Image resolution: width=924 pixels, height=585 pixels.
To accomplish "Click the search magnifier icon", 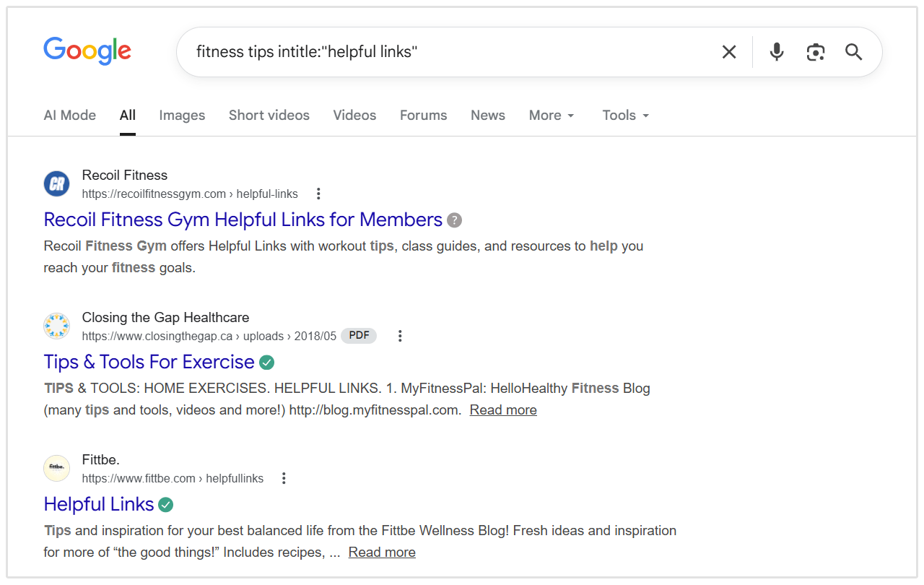I will [853, 51].
